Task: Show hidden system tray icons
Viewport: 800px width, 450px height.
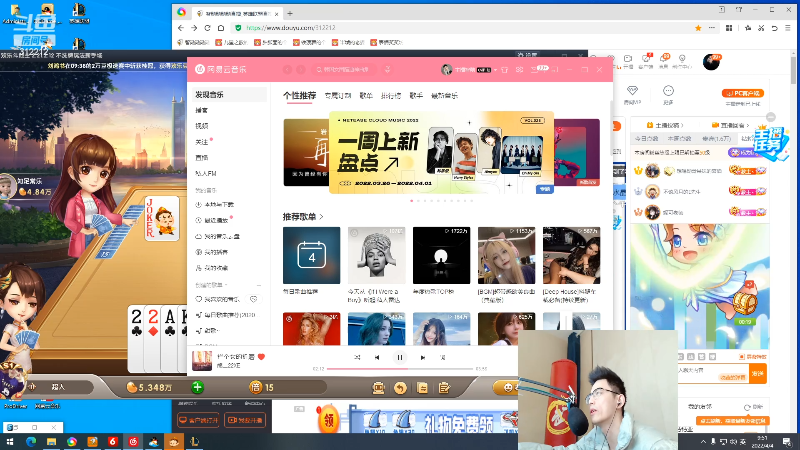Action: (703, 442)
